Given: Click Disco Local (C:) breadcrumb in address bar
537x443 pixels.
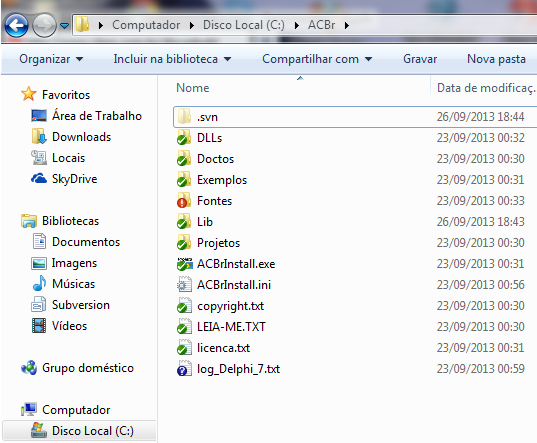Looking at the screenshot, I should pos(243,25).
